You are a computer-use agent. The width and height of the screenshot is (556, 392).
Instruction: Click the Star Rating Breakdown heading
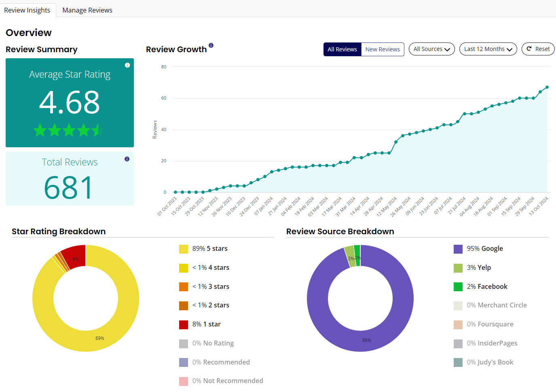tap(59, 231)
